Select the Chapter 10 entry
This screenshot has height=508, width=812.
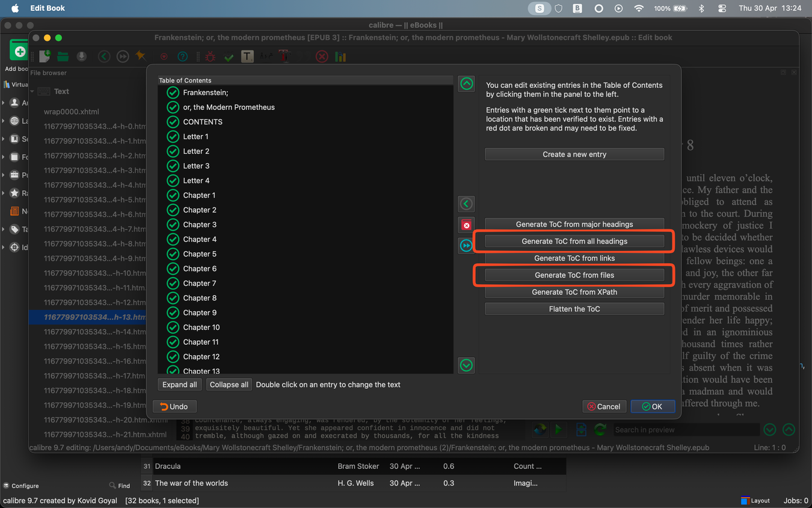point(201,327)
